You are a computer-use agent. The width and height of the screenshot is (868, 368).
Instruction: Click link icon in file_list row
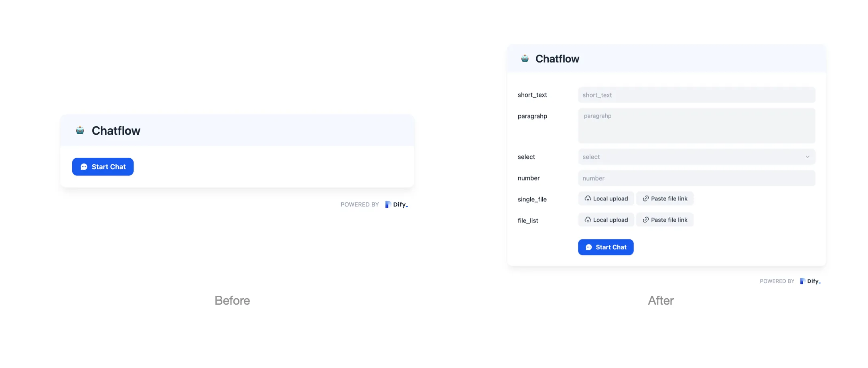pos(646,220)
